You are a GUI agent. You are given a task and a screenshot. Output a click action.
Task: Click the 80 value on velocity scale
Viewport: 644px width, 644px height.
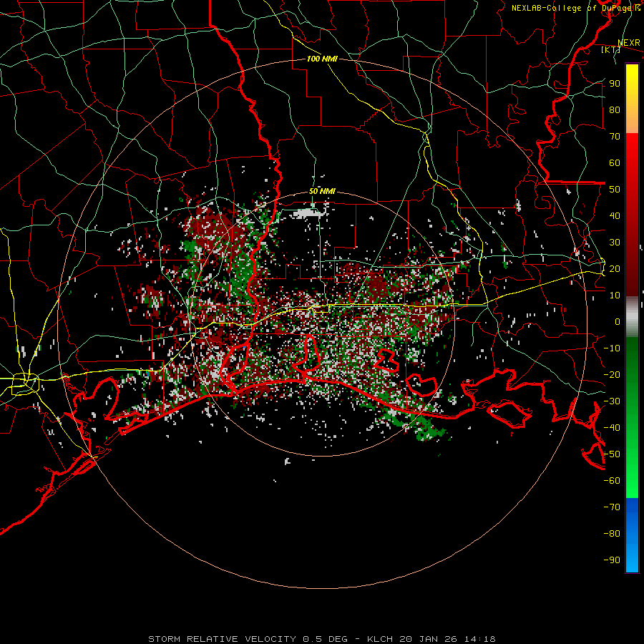point(615,109)
